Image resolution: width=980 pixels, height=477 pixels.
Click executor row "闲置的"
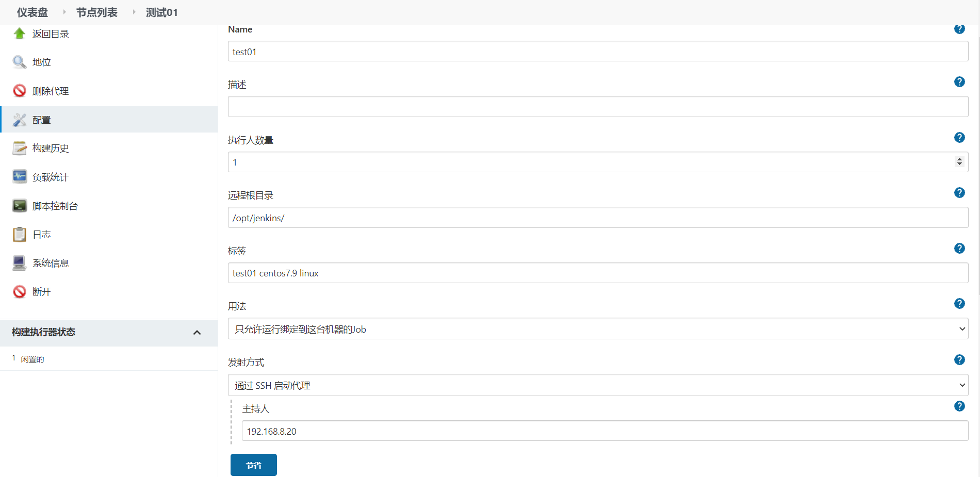pyautogui.click(x=32, y=359)
